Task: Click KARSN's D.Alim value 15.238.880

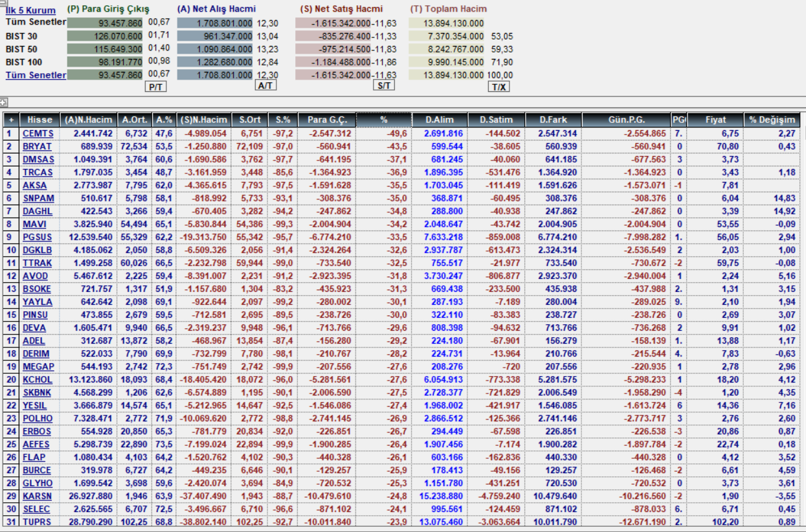Action: click(442, 496)
